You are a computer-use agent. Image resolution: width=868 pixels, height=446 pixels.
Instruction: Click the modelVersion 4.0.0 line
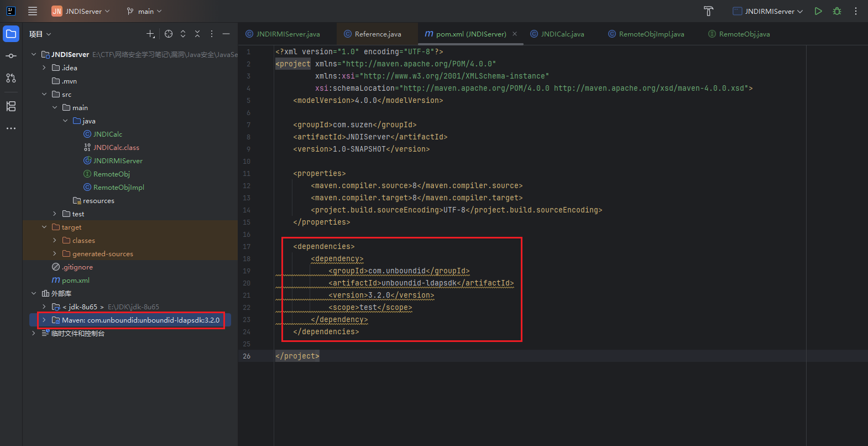368,100
